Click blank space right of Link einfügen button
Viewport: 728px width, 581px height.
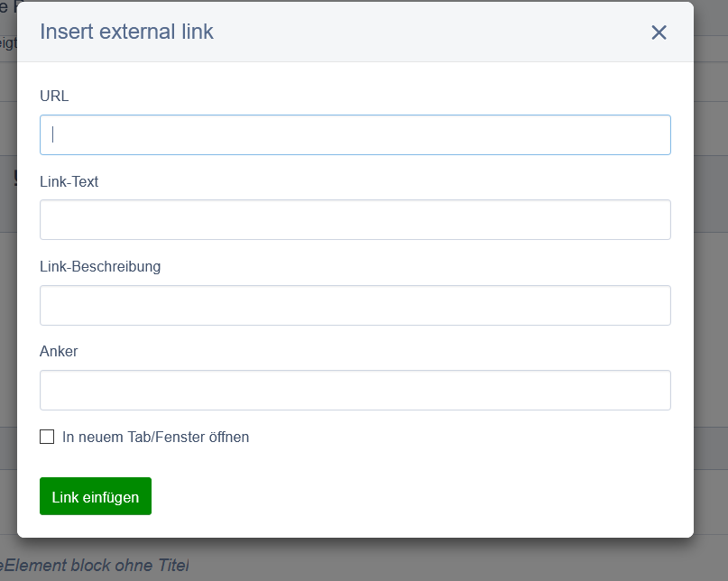[406, 496]
